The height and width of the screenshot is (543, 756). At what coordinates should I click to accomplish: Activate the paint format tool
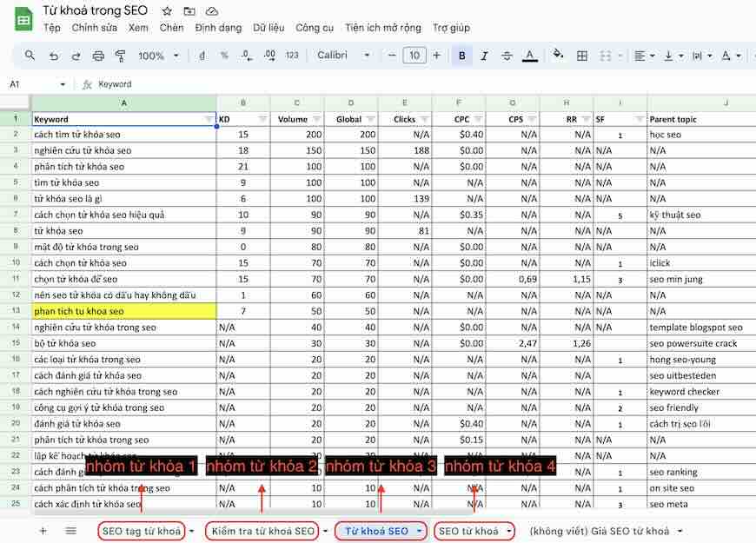click(x=121, y=56)
